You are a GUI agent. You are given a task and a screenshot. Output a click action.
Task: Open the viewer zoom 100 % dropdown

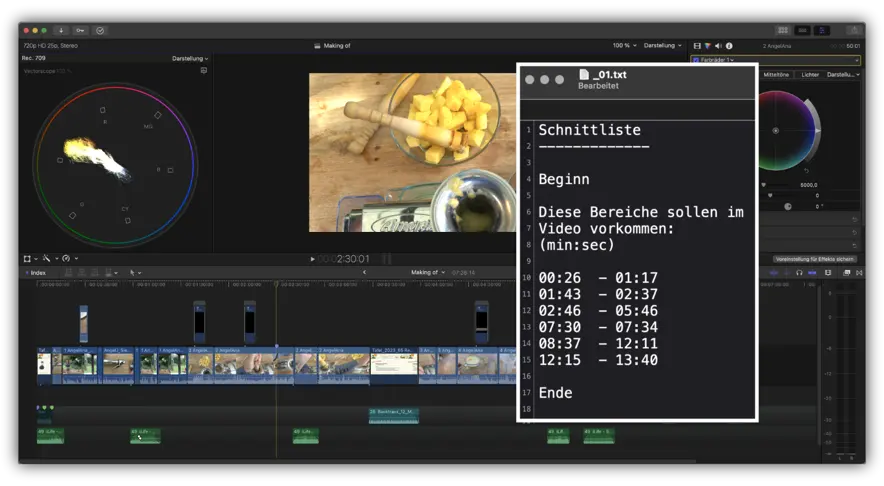(624, 46)
